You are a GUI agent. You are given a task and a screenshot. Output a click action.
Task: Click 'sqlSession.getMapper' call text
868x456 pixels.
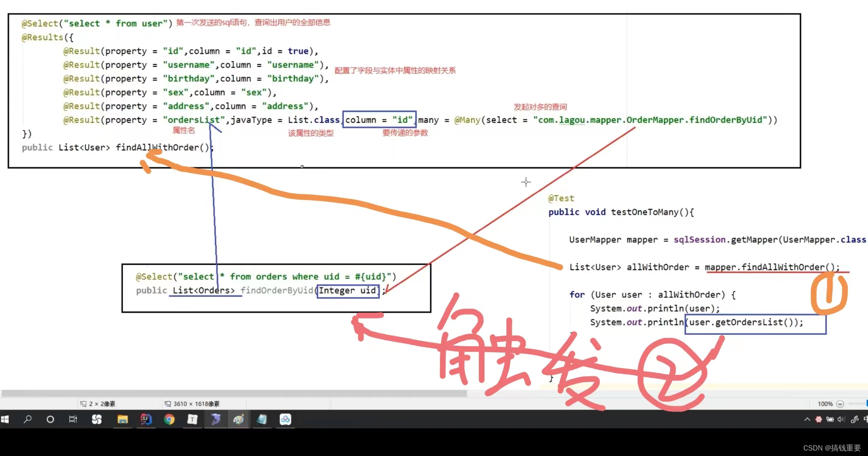click(x=725, y=240)
